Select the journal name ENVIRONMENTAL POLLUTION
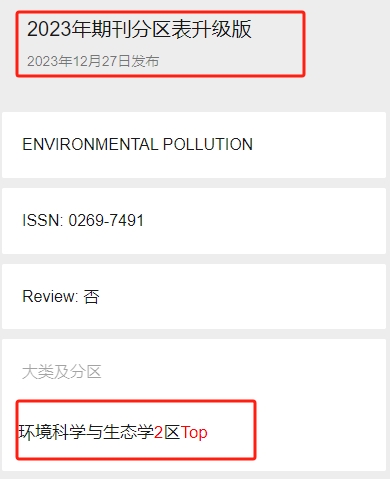Screen dimensions: 390x479 [137, 145]
